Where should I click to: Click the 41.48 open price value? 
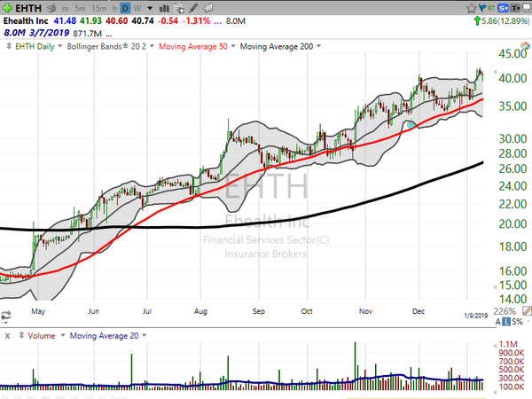tap(65, 21)
